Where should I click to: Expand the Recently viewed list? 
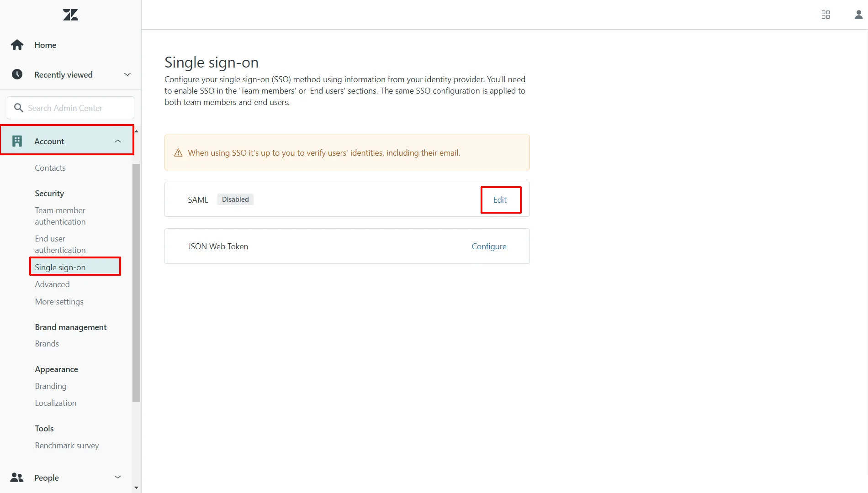tap(127, 74)
